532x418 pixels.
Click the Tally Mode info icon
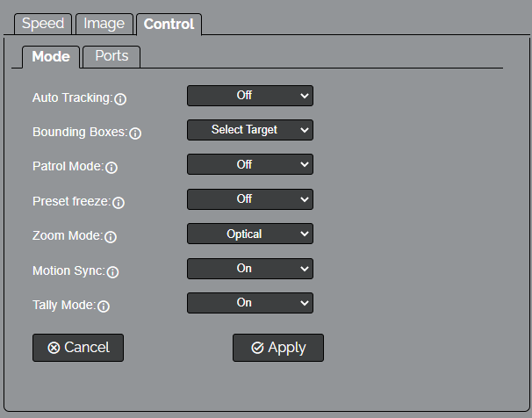104,306
